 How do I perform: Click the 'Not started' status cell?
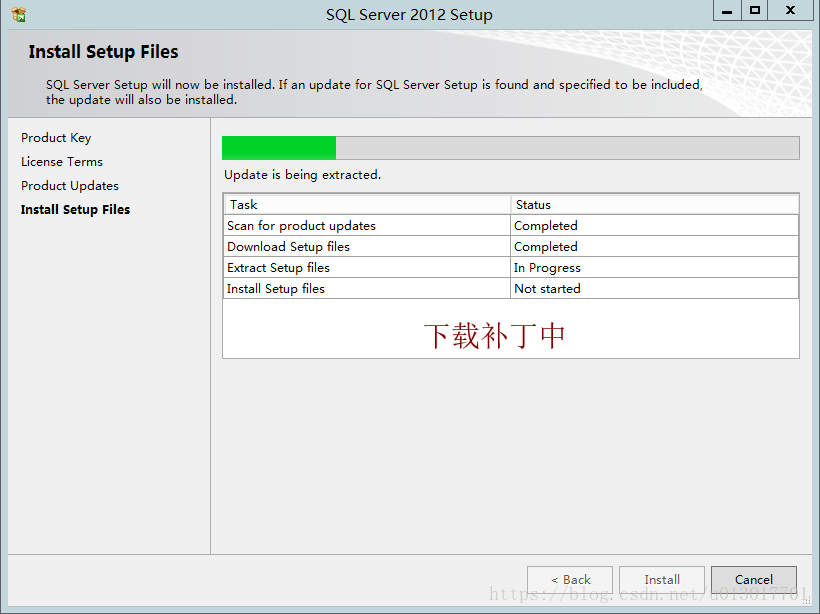pos(655,288)
